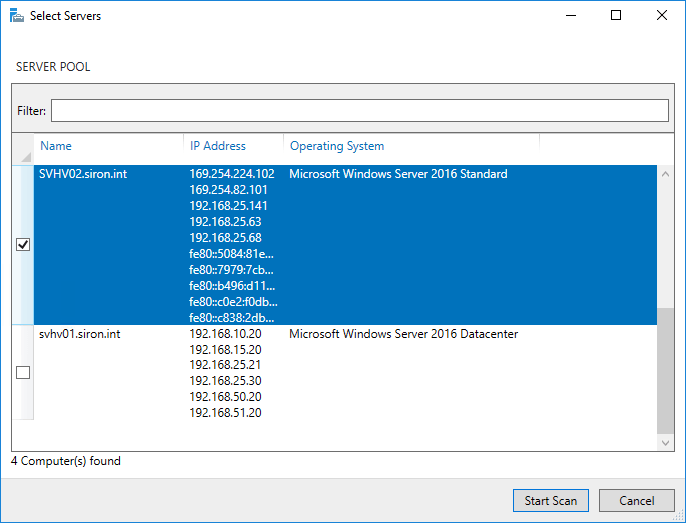Check the svhv01.siron.int server checkbox
The height and width of the screenshot is (523, 686).
point(23,372)
